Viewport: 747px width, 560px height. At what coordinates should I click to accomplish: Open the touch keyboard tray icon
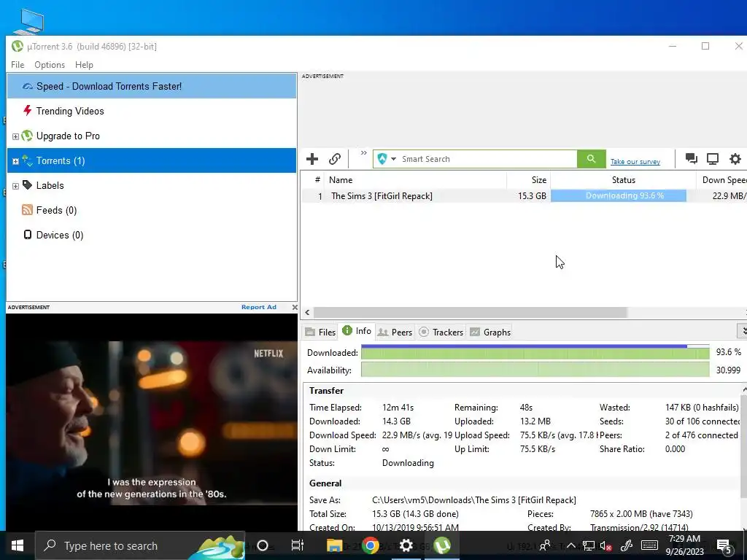pyautogui.click(x=649, y=545)
